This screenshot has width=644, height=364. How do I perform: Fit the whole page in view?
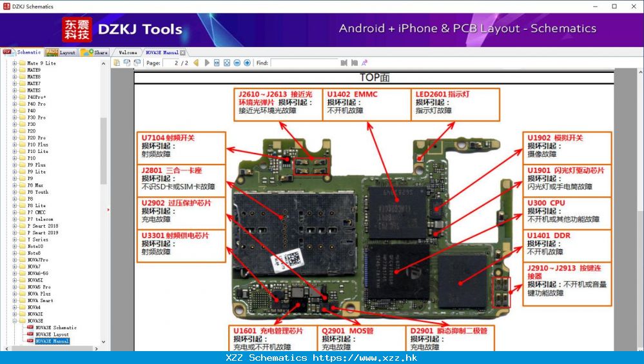coord(227,63)
